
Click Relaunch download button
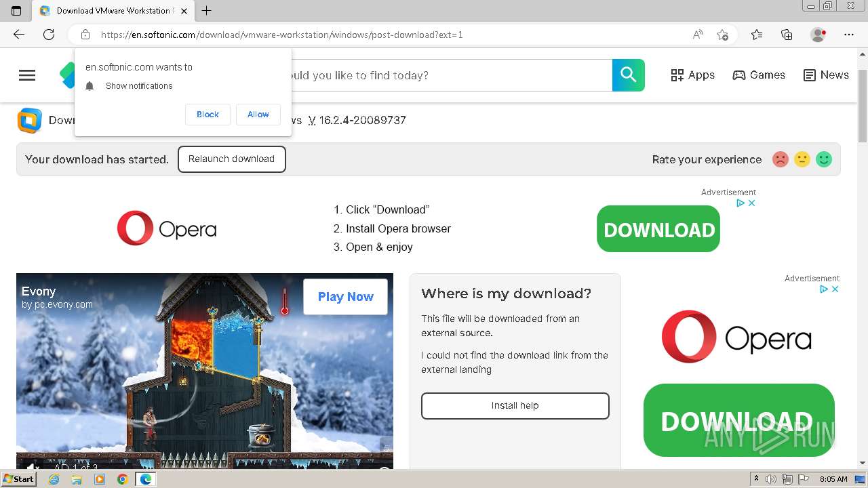coord(231,159)
